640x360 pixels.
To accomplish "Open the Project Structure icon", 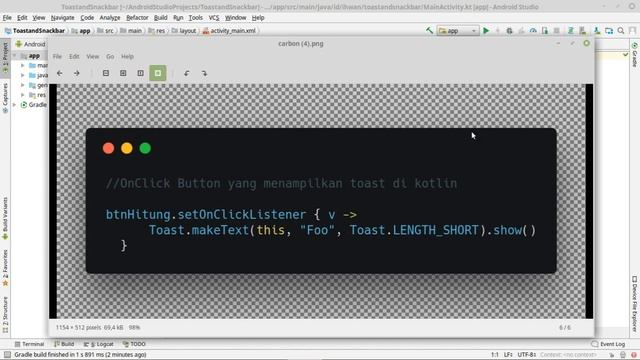I will pos(609,31).
